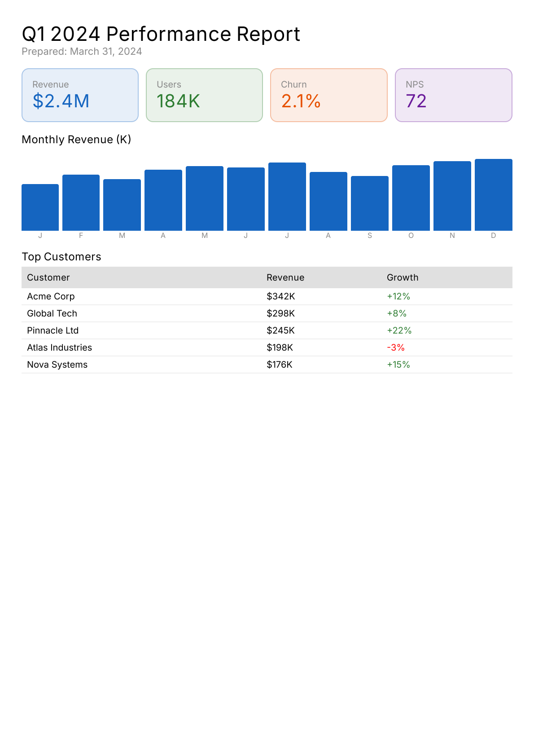Click the Revenue $2.4M summary card
This screenshot has height=756, width=534.
click(80, 95)
